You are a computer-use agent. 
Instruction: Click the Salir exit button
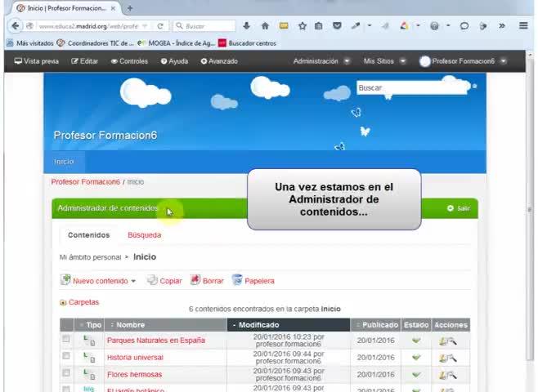pyautogui.click(x=459, y=208)
